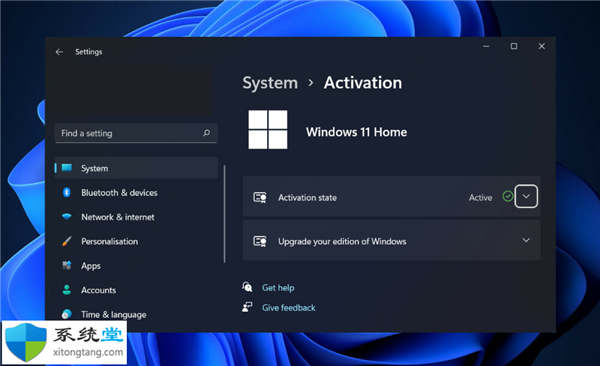This screenshot has width=600, height=366.
Task: Open Accounts settings
Action: point(136,290)
